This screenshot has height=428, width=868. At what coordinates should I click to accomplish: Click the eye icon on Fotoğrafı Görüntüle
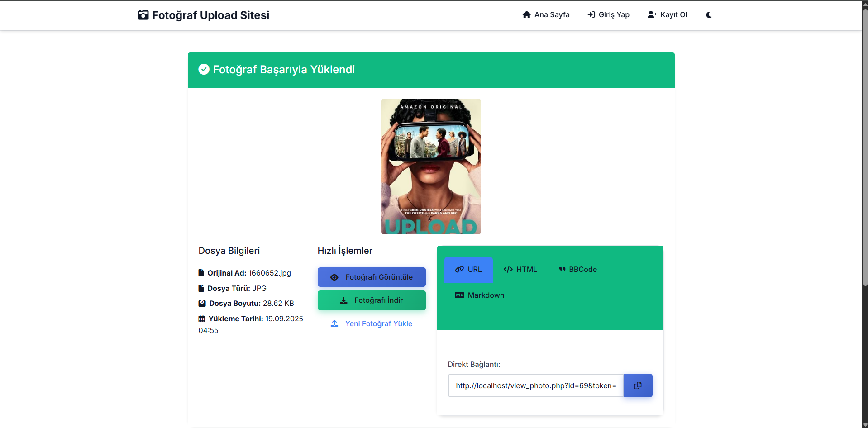point(334,277)
